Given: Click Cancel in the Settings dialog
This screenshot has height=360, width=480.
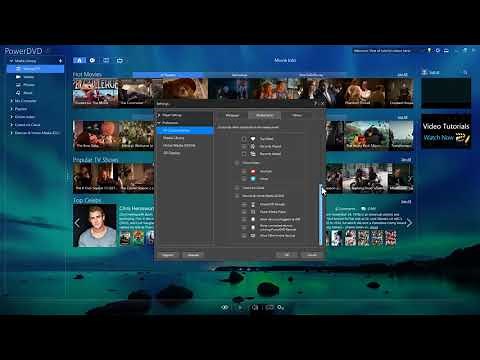Looking at the screenshot, I should 312,255.
